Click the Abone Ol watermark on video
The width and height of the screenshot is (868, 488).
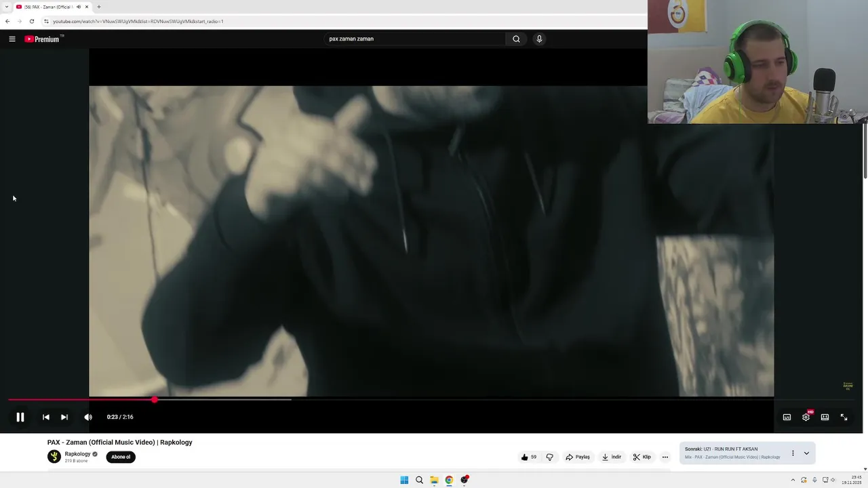pos(848,386)
